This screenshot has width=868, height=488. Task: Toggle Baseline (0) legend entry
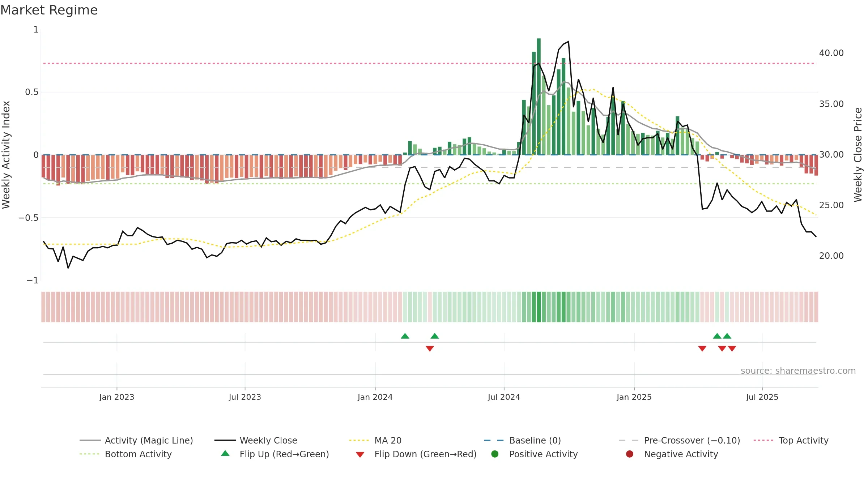click(522, 440)
